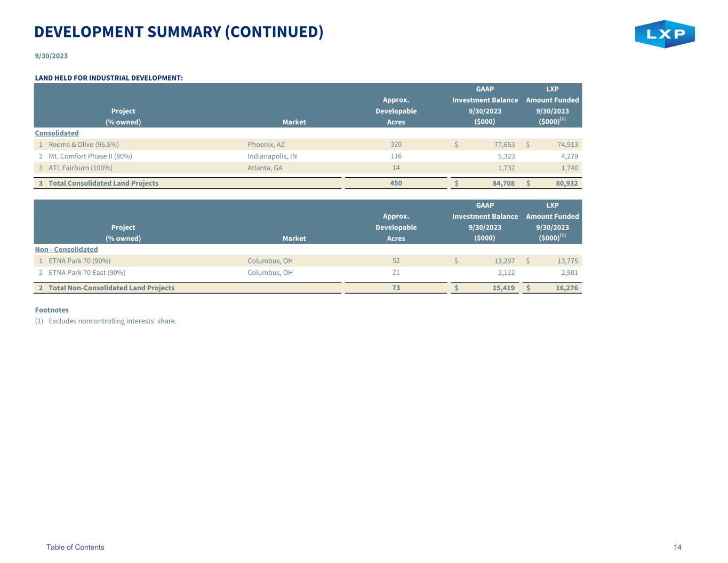Viewport: 728px width, 563px height.
Task: Click the Atlanta, GA market cell
Action: tap(265, 168)
